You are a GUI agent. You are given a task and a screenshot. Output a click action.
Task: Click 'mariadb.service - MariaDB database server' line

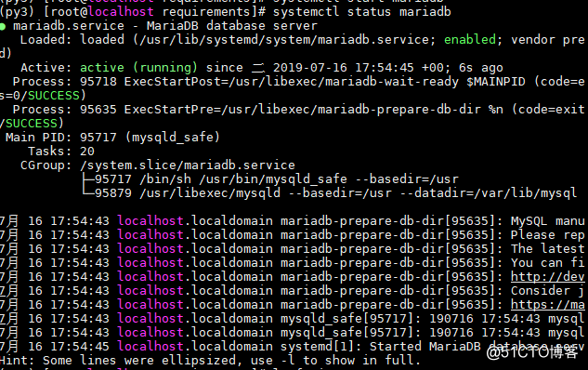click(x=165, y=26)
